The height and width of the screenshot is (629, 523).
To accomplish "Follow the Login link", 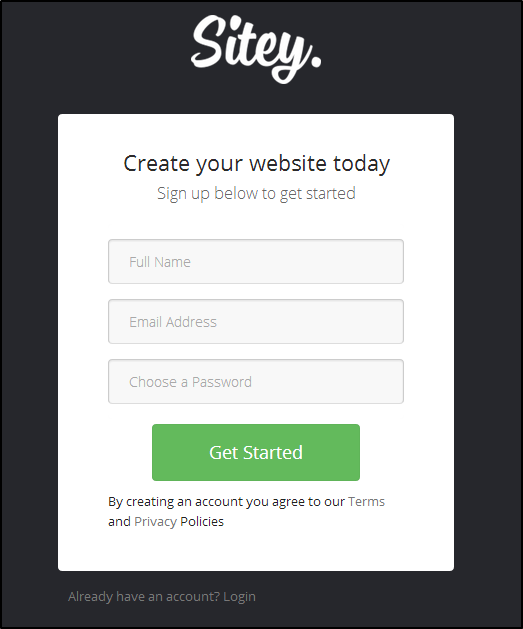I will click(239, 597).
